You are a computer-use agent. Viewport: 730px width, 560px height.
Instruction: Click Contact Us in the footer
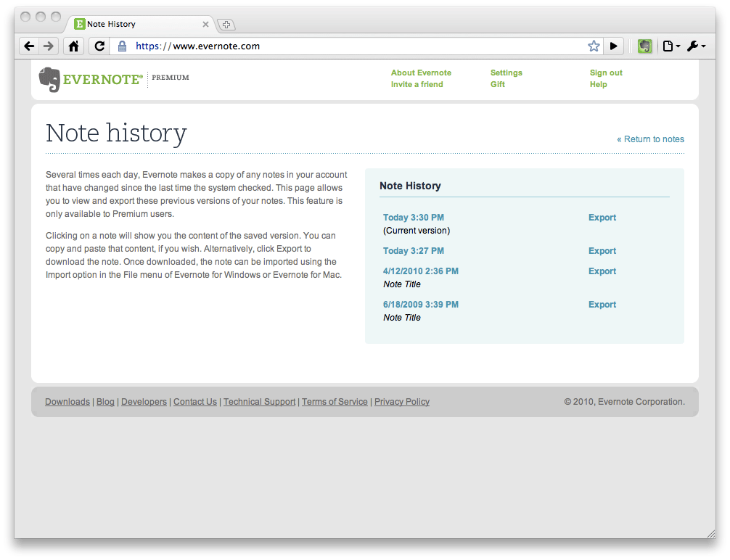195,402
